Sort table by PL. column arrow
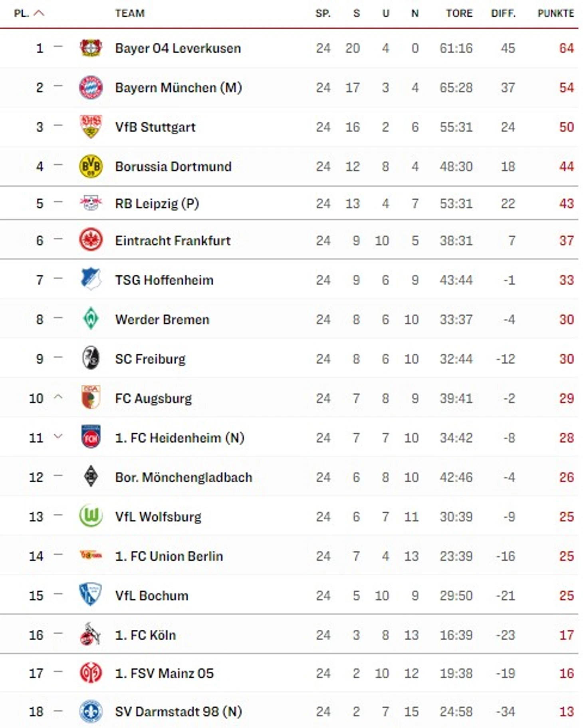The image size is (583, 728). tap(39, 13)
